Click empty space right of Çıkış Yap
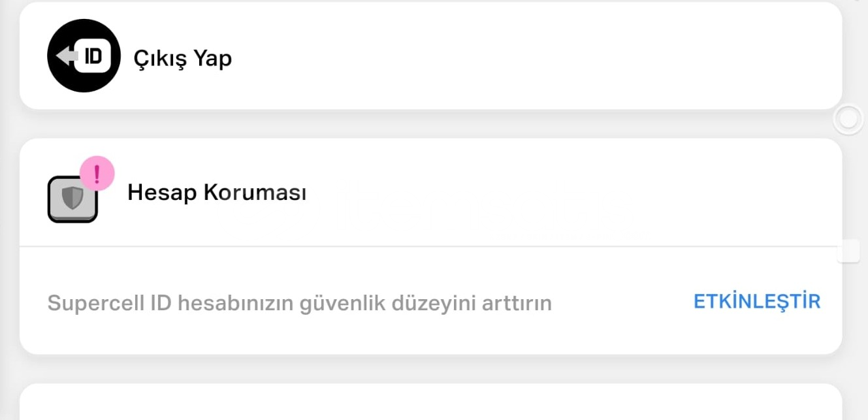This screenshot has height=420, width=868. tap(522, 59)
